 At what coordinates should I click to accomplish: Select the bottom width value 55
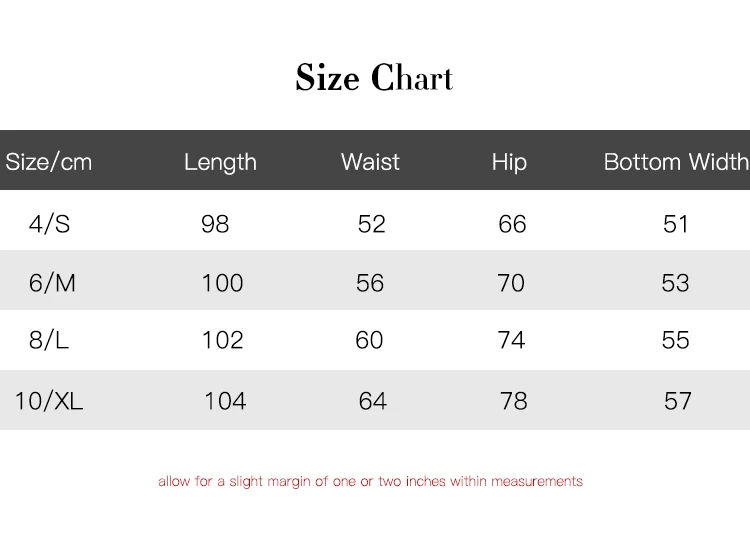(x=676, y=341)
